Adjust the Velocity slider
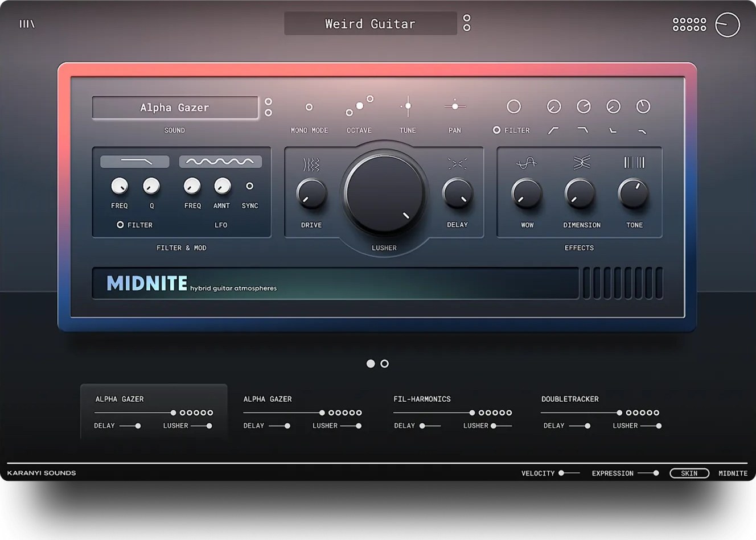Screen dimensions: 756x540 [569, 473]
